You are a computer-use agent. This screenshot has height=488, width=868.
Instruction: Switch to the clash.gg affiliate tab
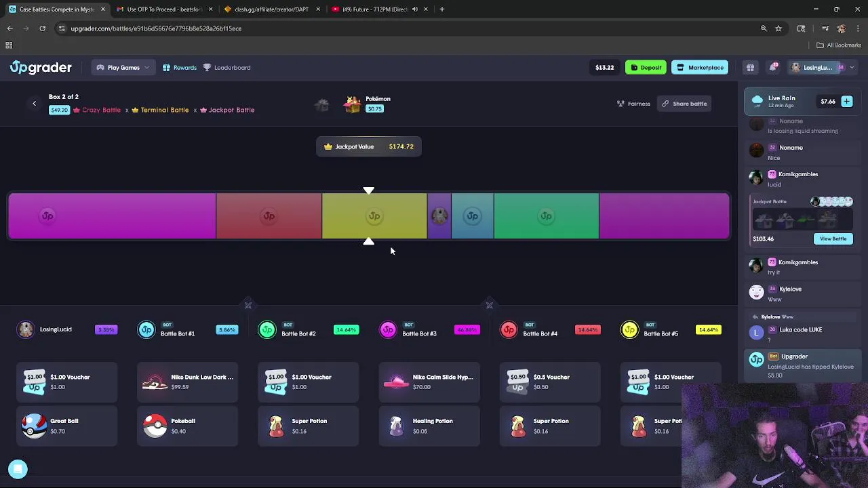click(271, 9)
